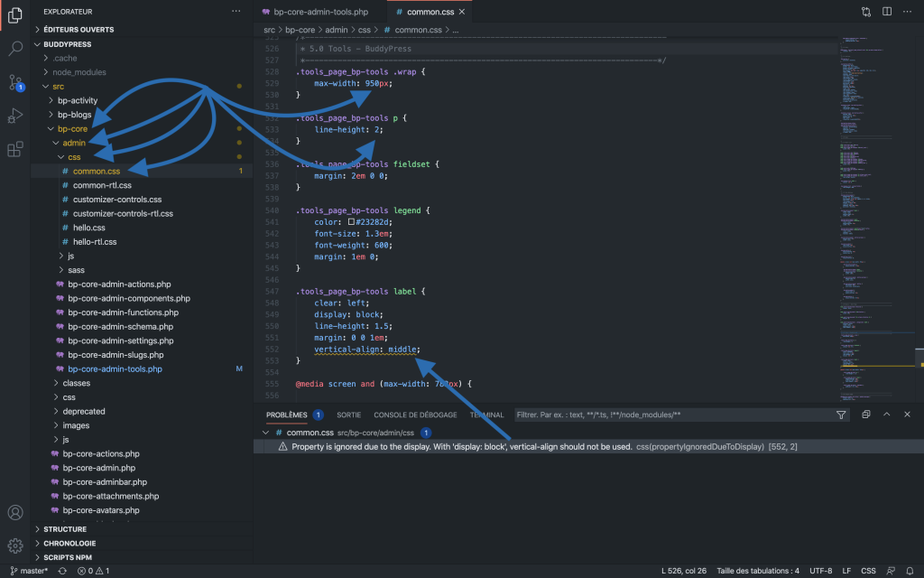Open Explorer more actions ellipsis

tap(236, 11)
